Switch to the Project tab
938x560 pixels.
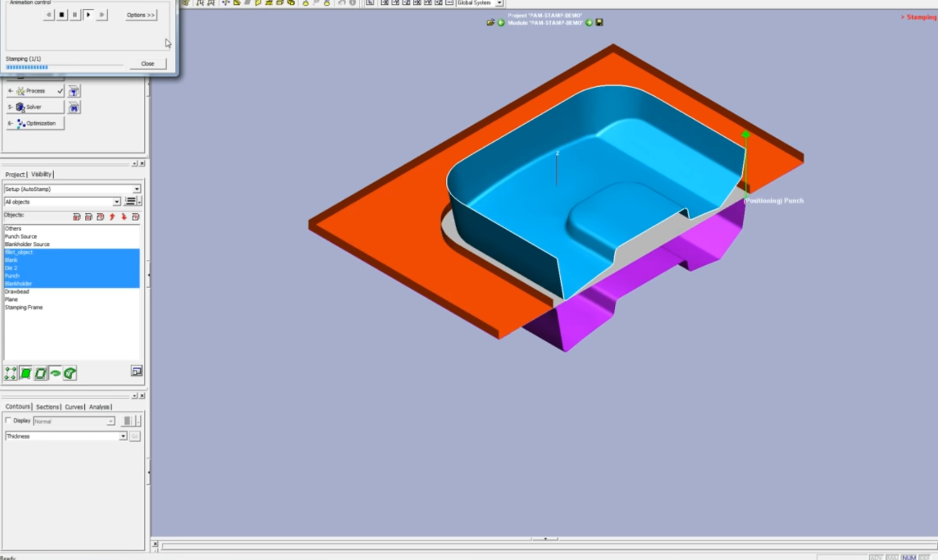point(15,174)
